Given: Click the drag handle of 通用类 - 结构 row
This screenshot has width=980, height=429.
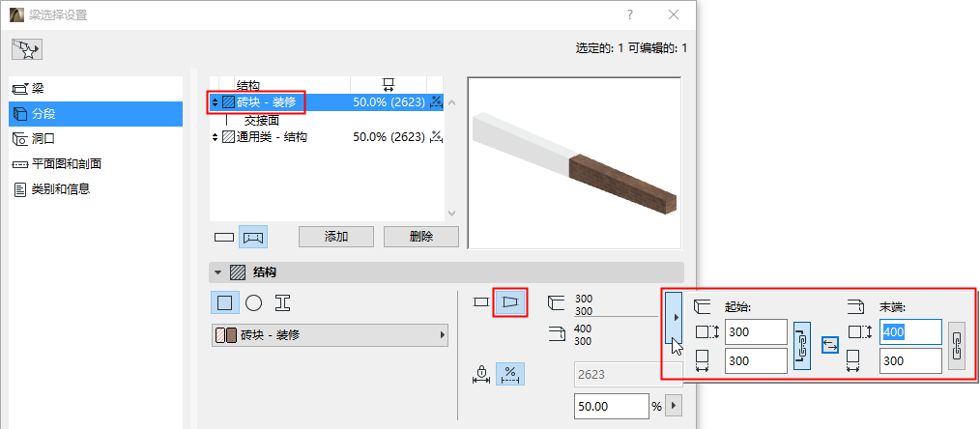Looking at the screenshot, I should [215, 137].
